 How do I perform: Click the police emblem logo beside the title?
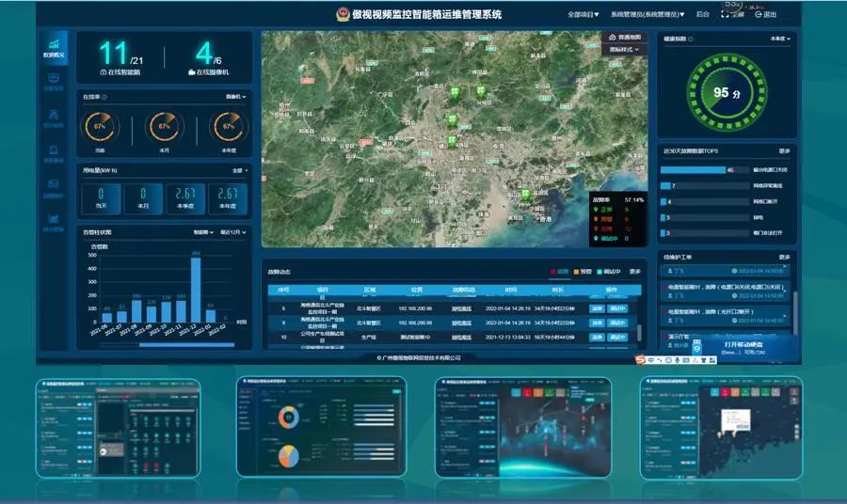point(343,14)
